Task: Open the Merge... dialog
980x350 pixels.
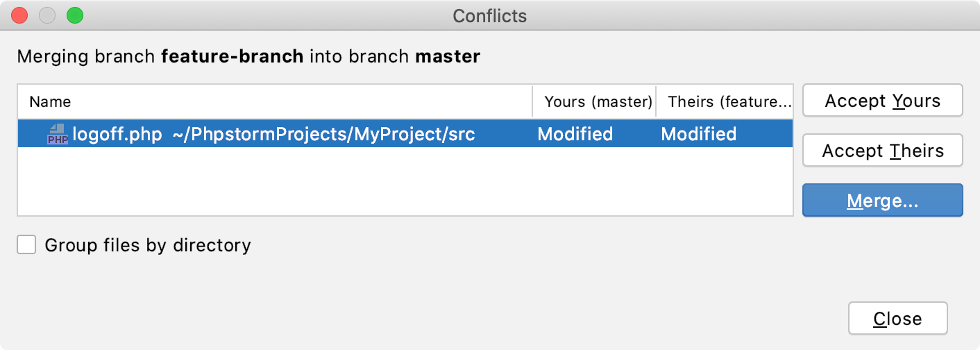Action: (x=883, y=201)
